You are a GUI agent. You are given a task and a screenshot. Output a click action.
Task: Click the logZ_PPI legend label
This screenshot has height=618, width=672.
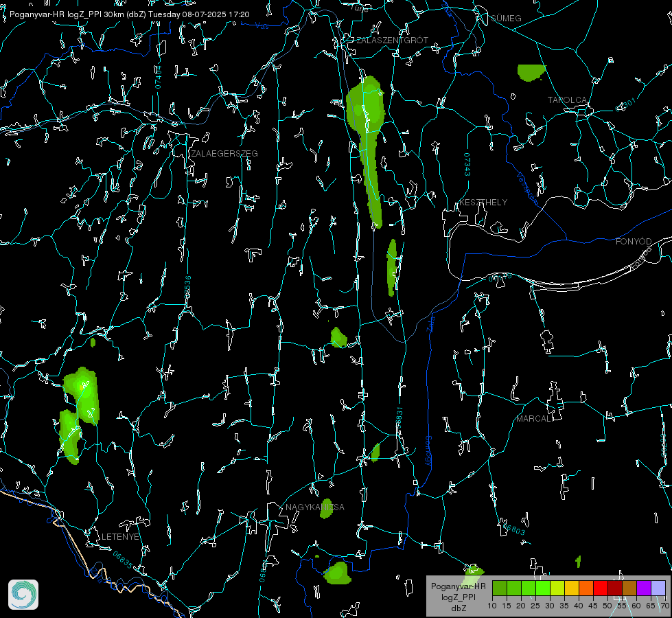tap(458, 597)
